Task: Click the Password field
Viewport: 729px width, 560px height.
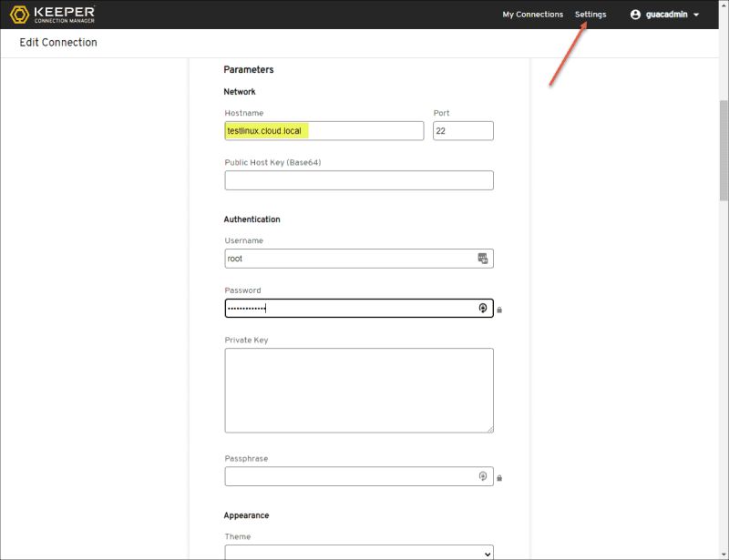Action: (x=346, y=307)
